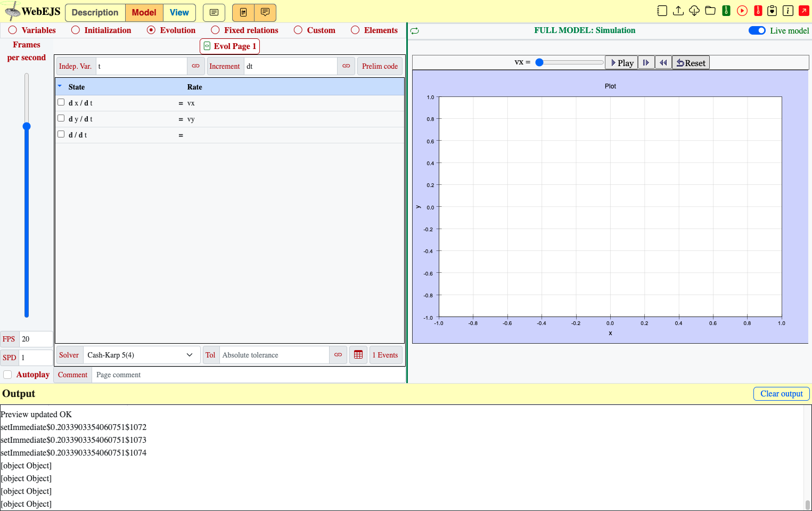Switch to the Model tab
This screenshot has width=812, height=511.
[x=144, y=12]
